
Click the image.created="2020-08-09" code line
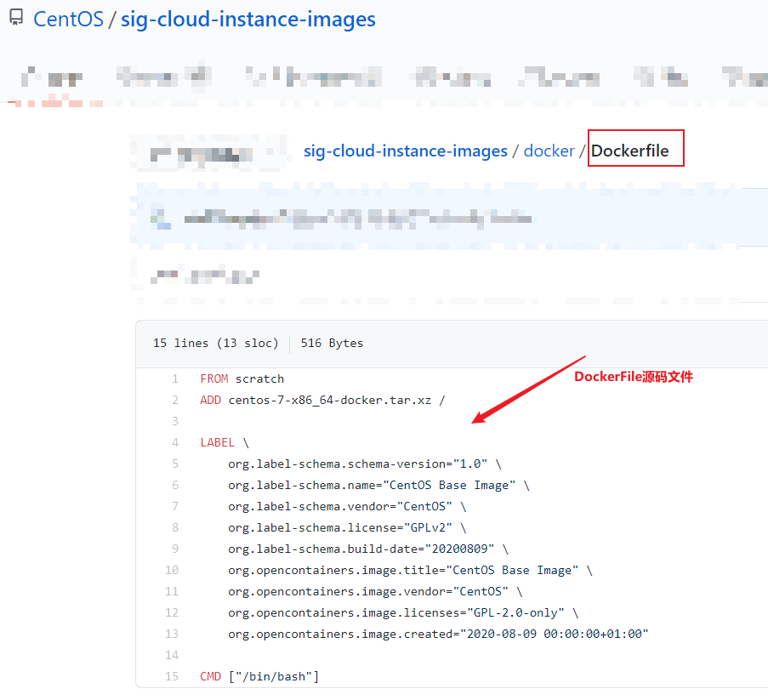tap(438, 634)
